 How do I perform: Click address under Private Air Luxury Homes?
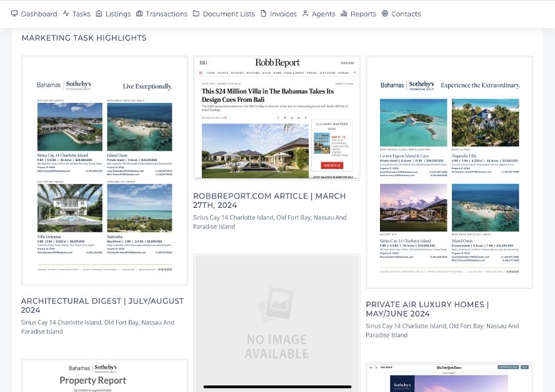(x=442, y=330)
